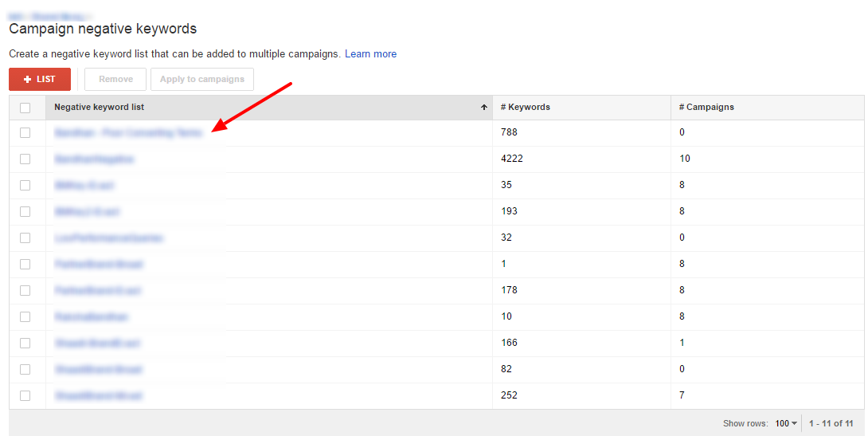Click the keyword count 166
Viewport: 868px width, 436px height.
click(509, 343)
